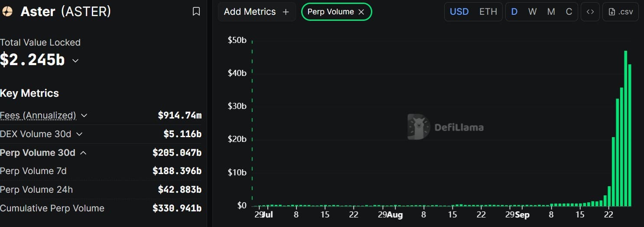Click the Perp Volume metric chip
The width and height of the screenshot is (644, 227).
330,12
